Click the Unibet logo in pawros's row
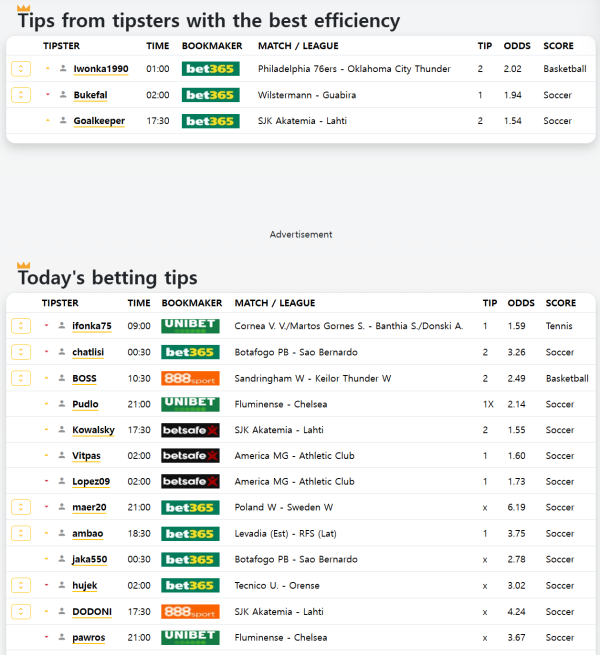 coord(190,637)
